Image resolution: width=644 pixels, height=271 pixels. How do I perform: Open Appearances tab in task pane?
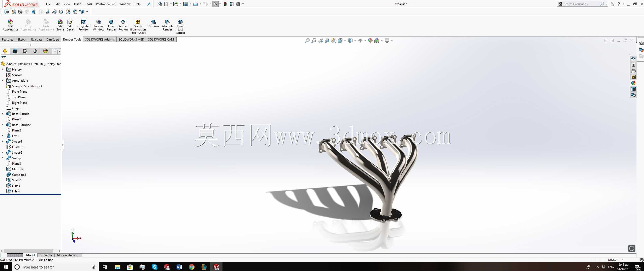click(x=633, y=83)
